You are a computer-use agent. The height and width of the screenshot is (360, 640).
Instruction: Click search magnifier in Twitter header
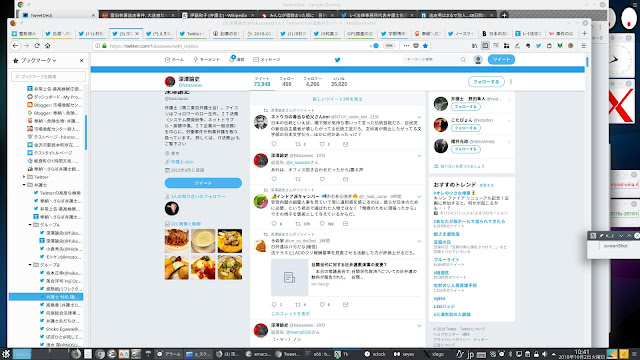pos(463,60)
